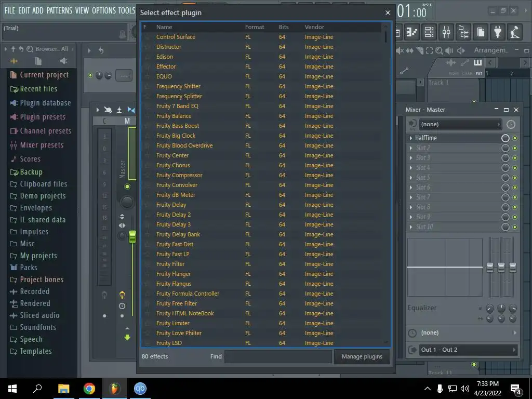Viewport: 532px width, 399px height.
Task: Open the VIEW menu
Action: click(x=82, y=10)
